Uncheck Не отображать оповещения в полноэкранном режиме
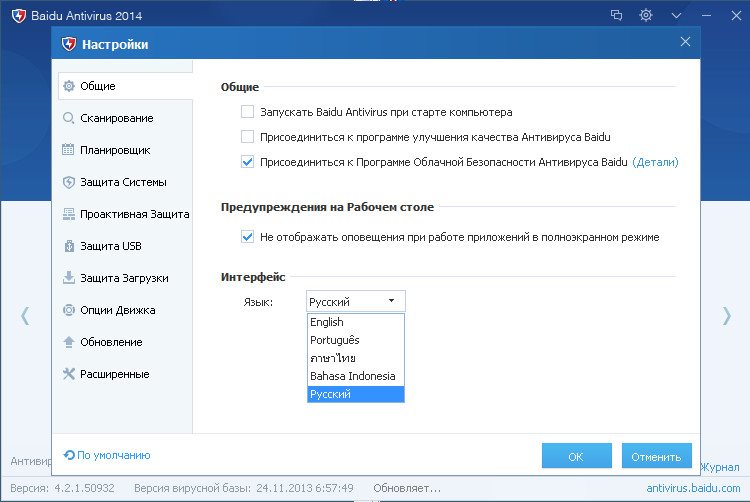Viewport: 750px width, 502px height. point(247,237)
